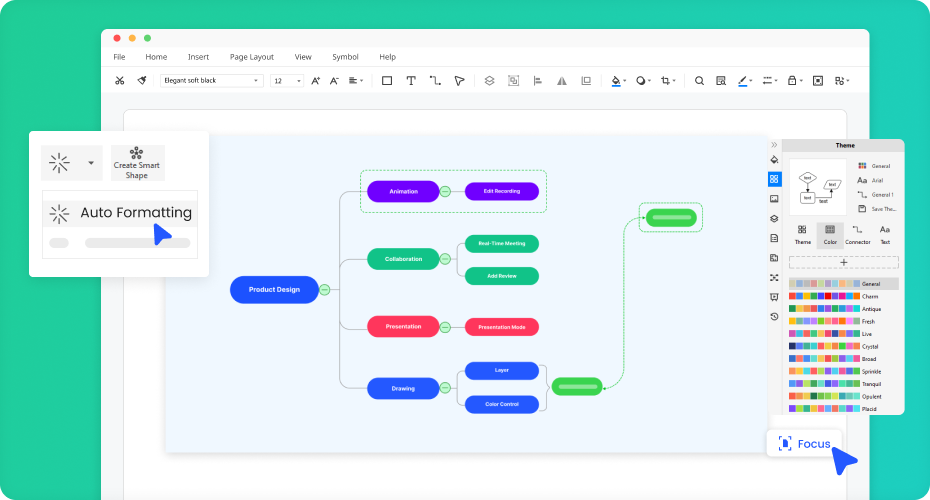
Task: Select the rectangle shape tool
Action: point(387,81)
